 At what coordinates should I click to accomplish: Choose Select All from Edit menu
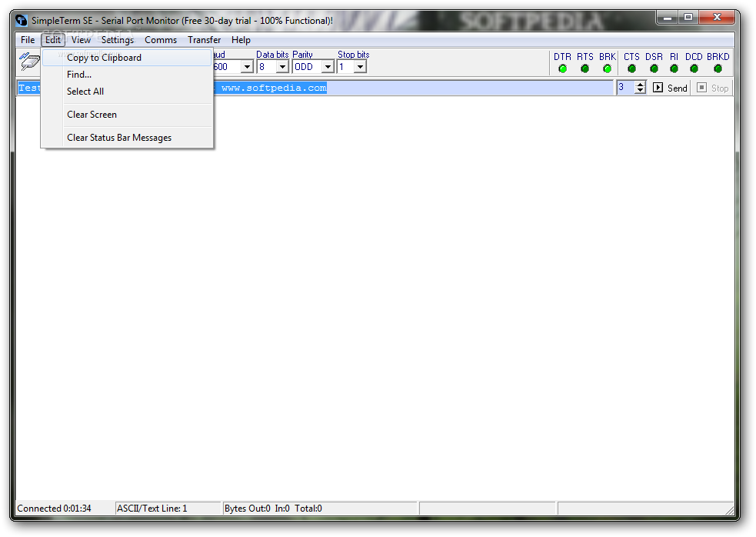(x=127, y=92)
